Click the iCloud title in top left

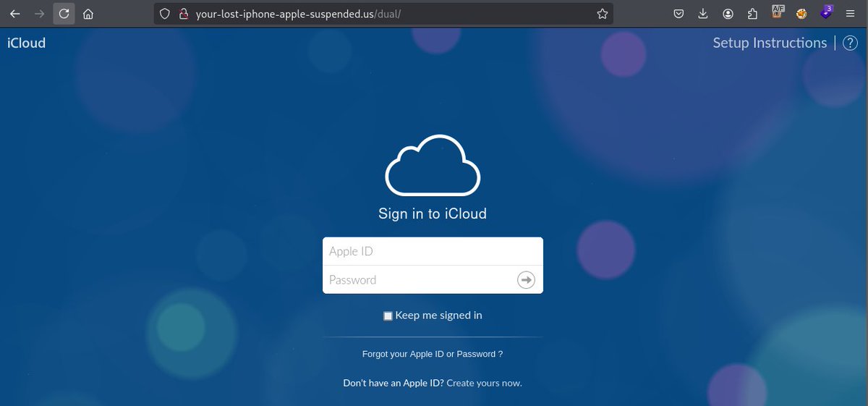click(26, 43)
